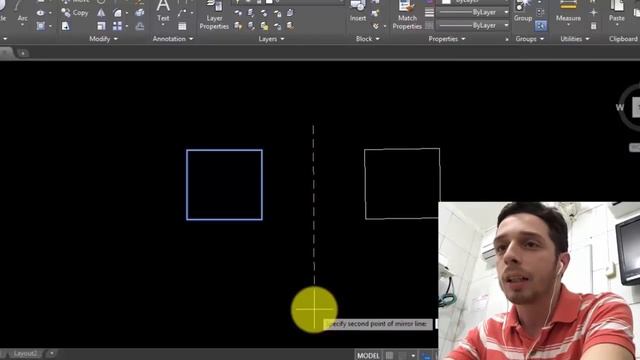640x360 pixels.
Task: Select the Fillet tool icon
Action: tap(118, 13)
